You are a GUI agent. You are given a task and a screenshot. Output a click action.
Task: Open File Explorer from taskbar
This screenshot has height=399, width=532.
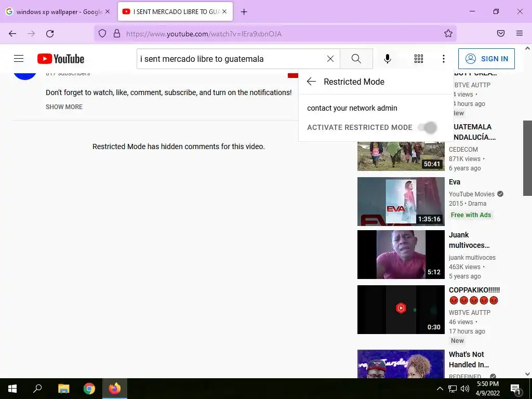[x=63, y=389]
